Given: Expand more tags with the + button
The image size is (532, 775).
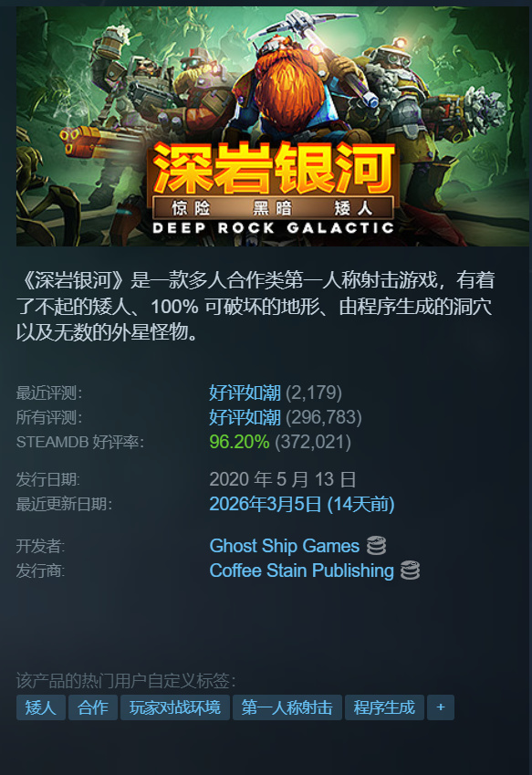Looking at the screenshot, I should [x=441, y=707].
